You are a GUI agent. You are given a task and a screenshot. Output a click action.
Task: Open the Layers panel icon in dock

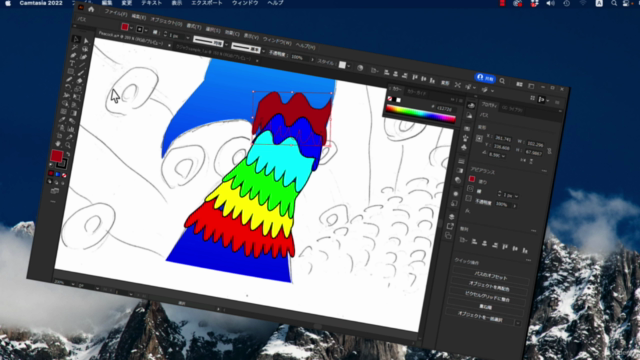tap(451, 216)
